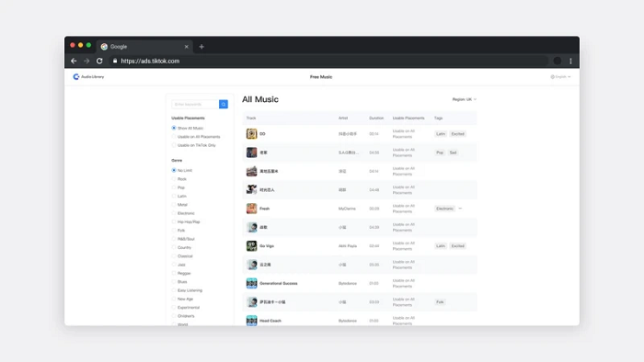
Task: Click the blue search icon button
Action: pyautogui.click(x=224, y=105)
